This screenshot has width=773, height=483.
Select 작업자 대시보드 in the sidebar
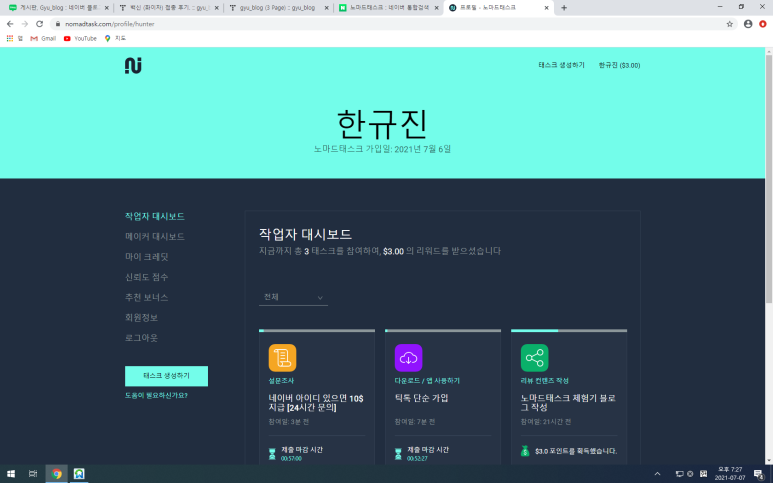pyautogui.click(x=155, y=216)
